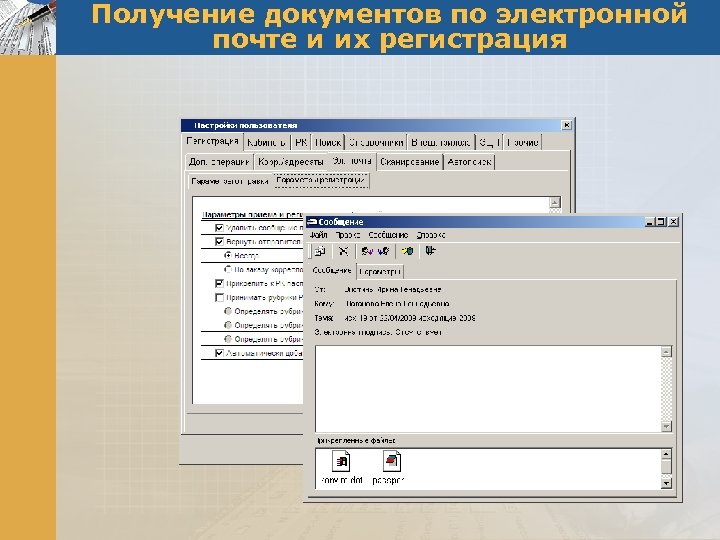Screen dimensions: 720x540
Task: Select the Всегда radio button
Action: (228, 255)
